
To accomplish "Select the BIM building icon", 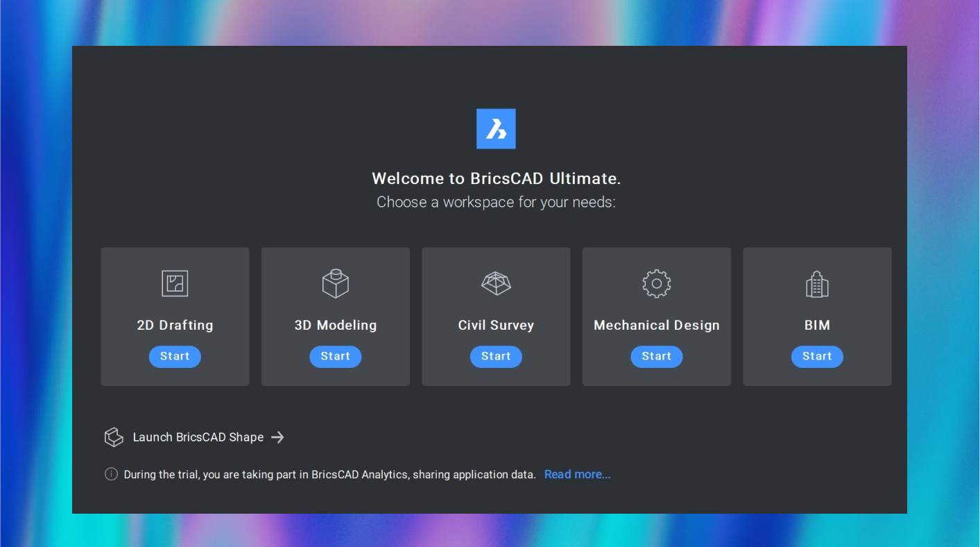I will point(817,284).
